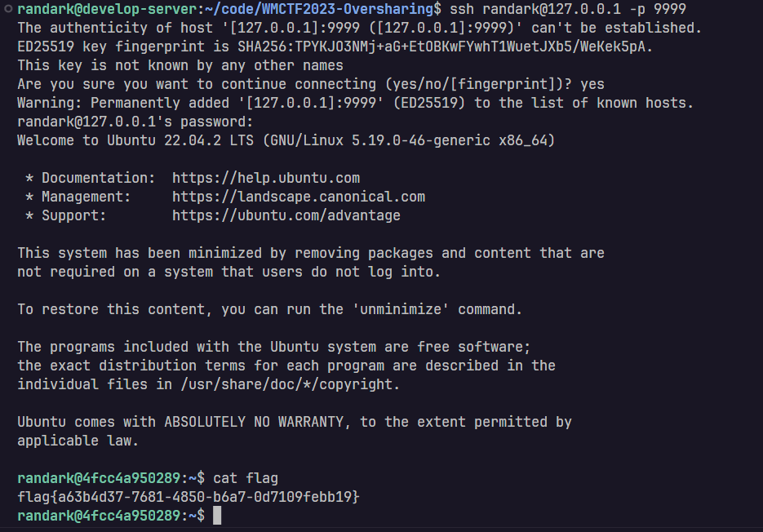This screenshot has width=763, height=532.
Task: Click the ssh randark@127.0.0.1 -p 9999 command
Action: pos(567,9)
